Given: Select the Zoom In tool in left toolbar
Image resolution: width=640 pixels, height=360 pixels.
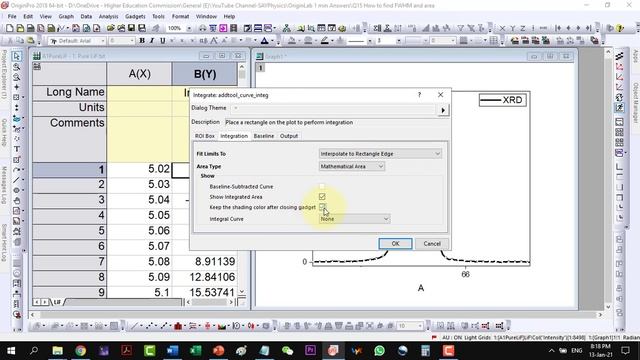Looking at the screenshot, I should click(x=16, y=67).
